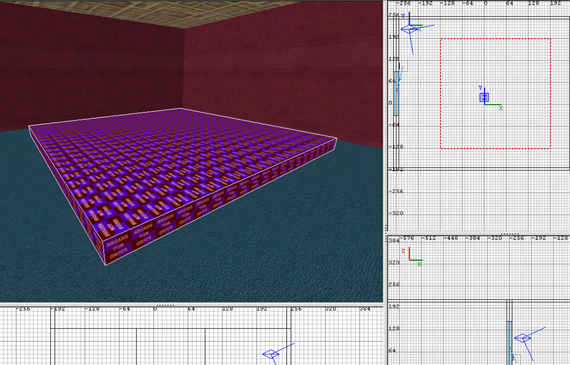Image resolution: width=570 pixels, height=365 pixels.
Task: Click the blue Y axis label near the origin
Action: [480, 88]
